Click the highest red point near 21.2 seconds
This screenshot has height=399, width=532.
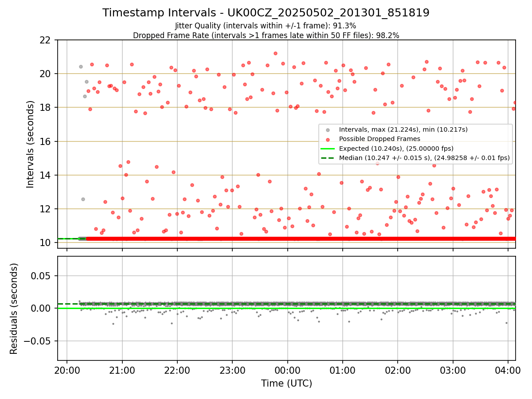tap(275, 53)
